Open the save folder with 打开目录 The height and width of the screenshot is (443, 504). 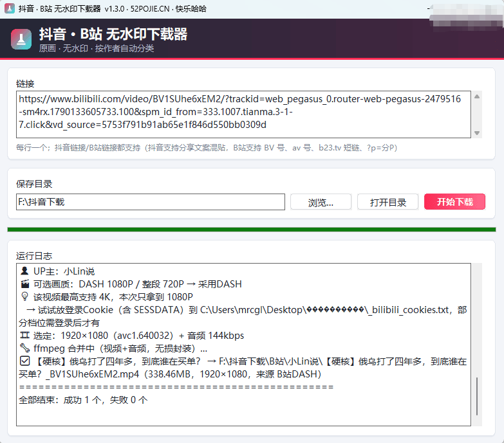388,202
